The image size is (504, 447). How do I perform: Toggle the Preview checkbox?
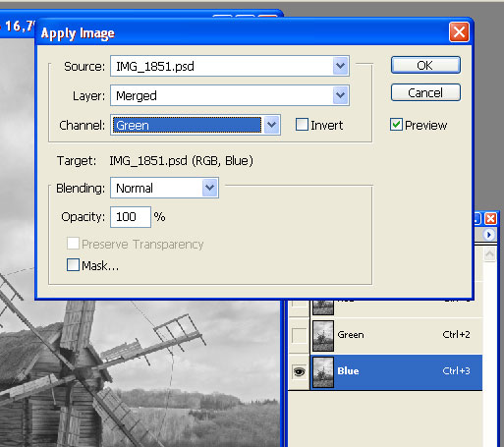(x=396, y=125)
